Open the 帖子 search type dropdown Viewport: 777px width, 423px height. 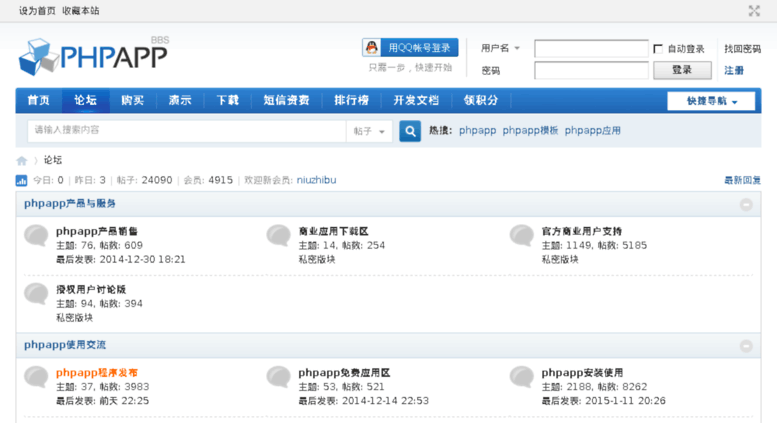[369, 131]
